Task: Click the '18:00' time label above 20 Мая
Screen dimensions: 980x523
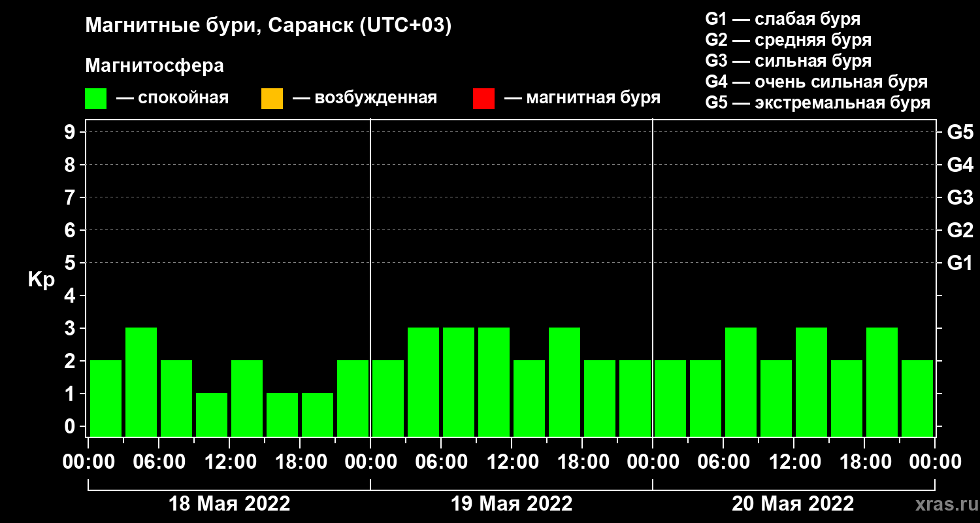Action: (x=864, y=462)
